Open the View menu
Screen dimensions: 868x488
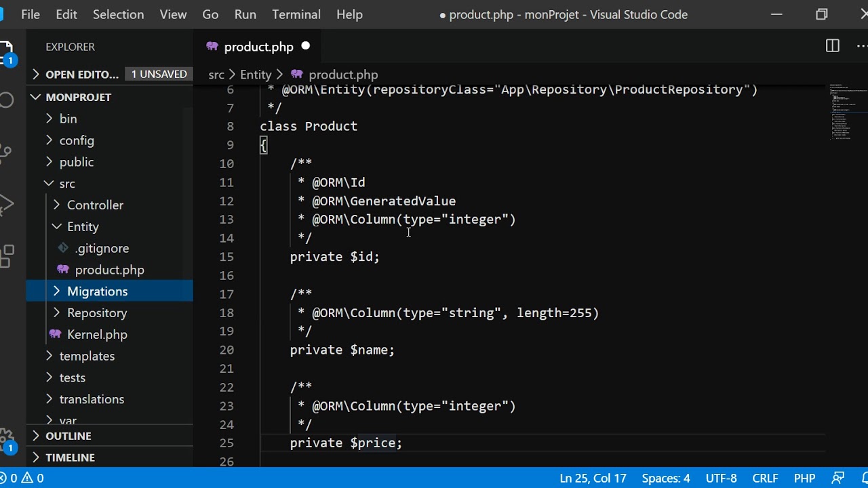click(173, 14)
